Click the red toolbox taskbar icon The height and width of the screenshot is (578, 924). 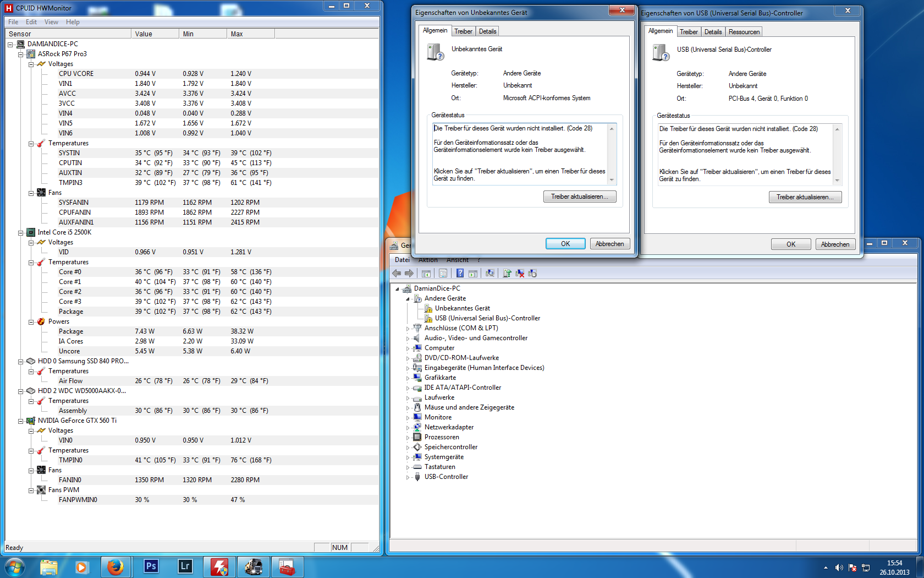287,566
